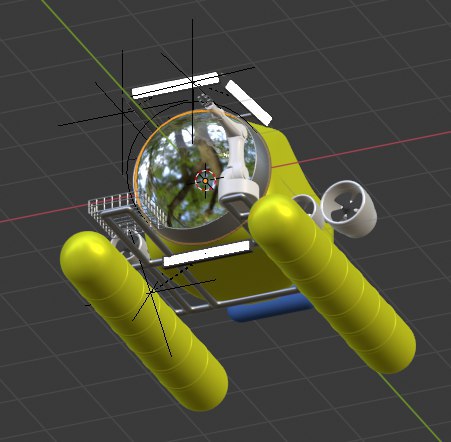Select the right yellow pontoon float

(x=332, y=283)
